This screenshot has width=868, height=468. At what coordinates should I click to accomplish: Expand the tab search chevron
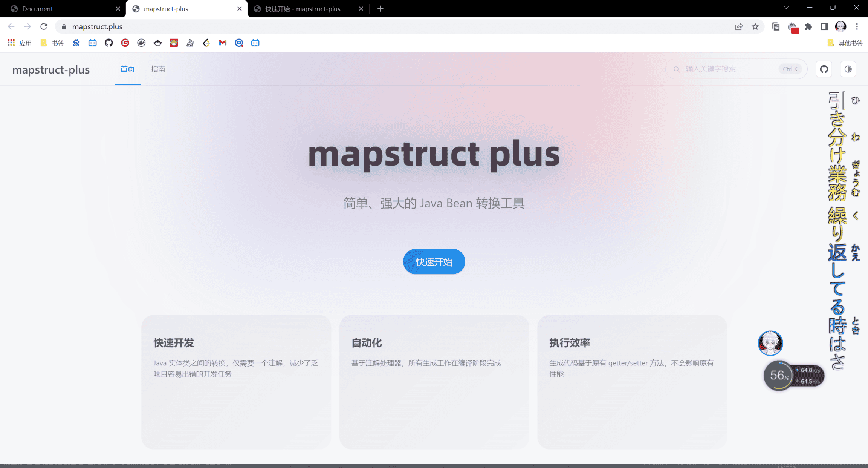pos(786,8)
